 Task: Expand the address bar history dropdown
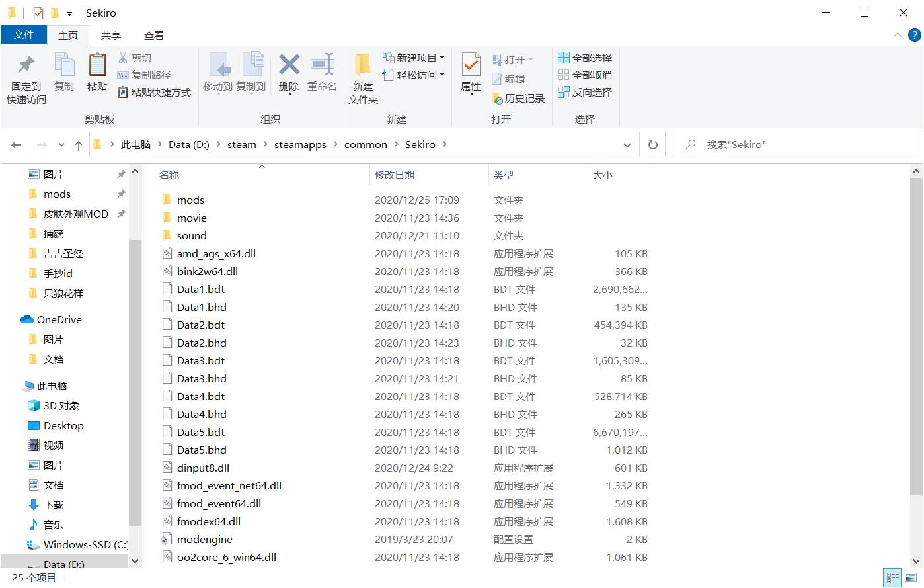[x=627, y=145]
